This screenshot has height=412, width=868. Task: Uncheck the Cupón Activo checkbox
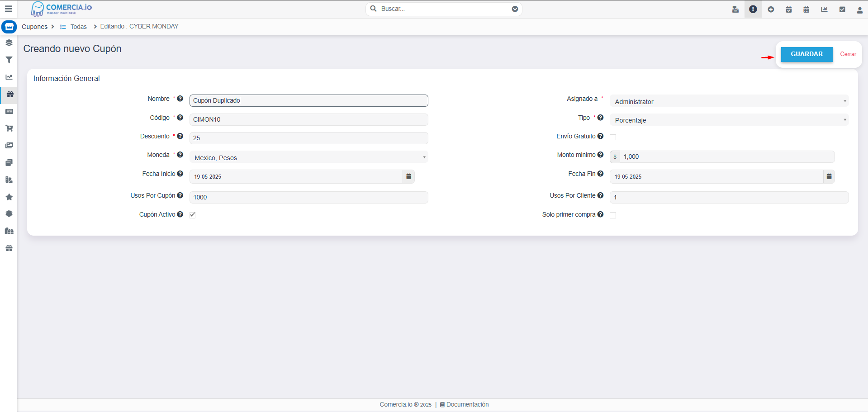pyautogui.click(x=193, y=215)
